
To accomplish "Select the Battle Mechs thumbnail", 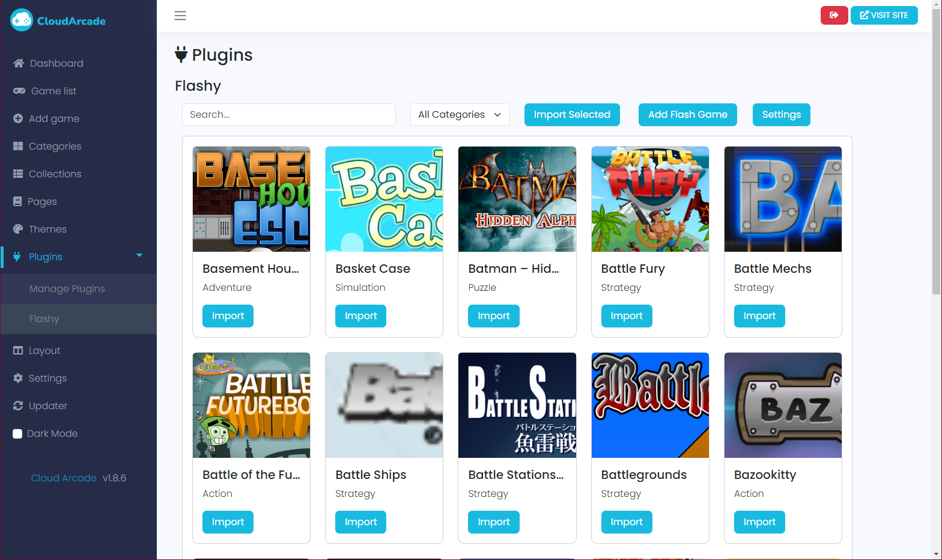I will tap(783, 199).
